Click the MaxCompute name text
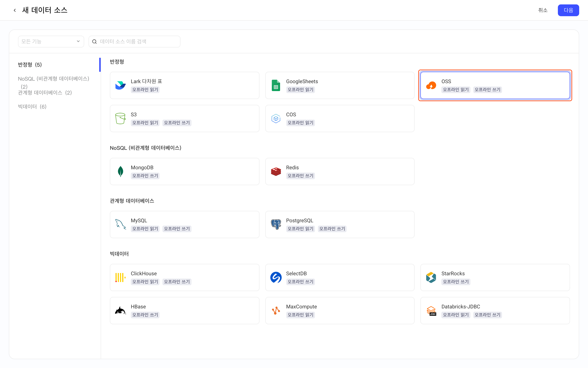 (302, 307)
